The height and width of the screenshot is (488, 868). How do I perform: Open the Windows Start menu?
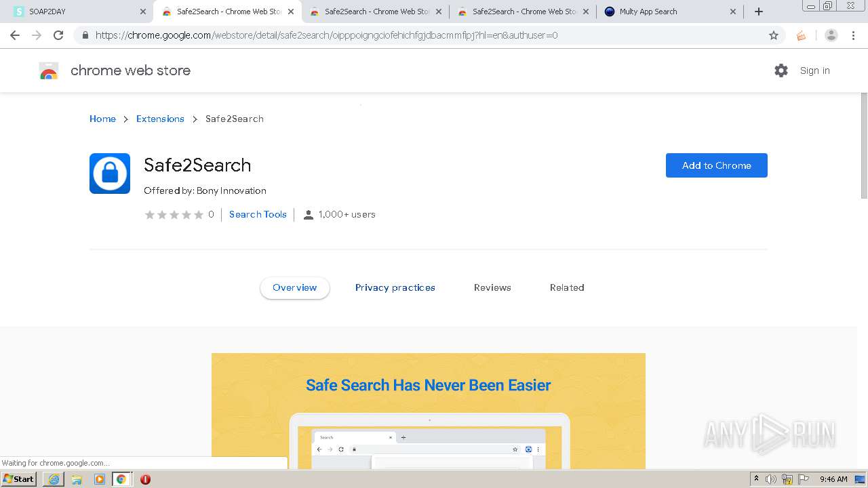(x=19, y=479)
